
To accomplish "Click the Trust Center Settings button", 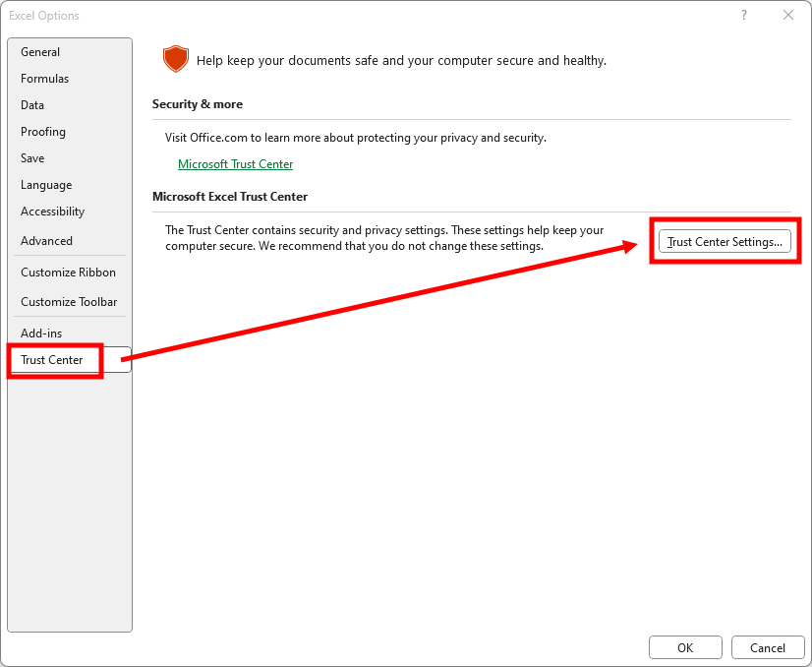I will coord(725,241).
